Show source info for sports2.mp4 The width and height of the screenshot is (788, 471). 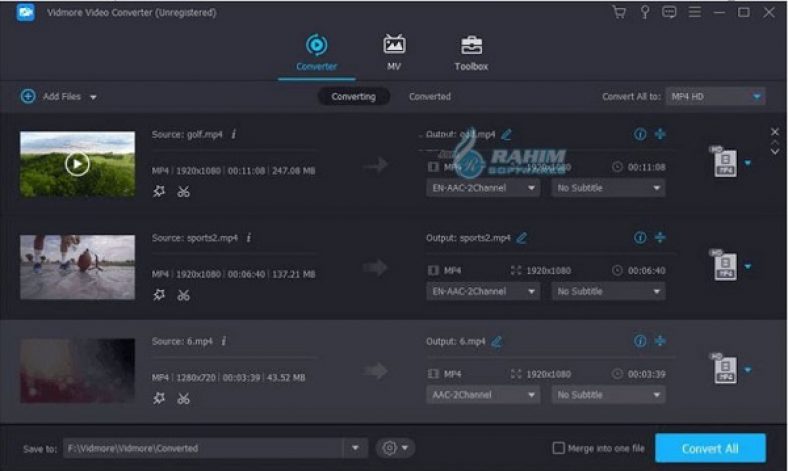pyautogui.click(x=249, y=237)
